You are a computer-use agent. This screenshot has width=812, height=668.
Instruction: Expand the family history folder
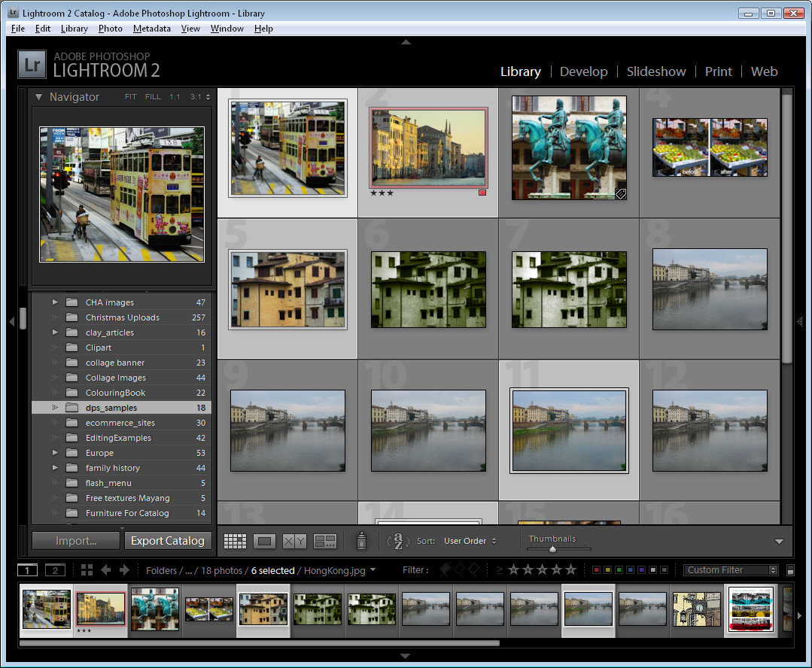(55, 468)
